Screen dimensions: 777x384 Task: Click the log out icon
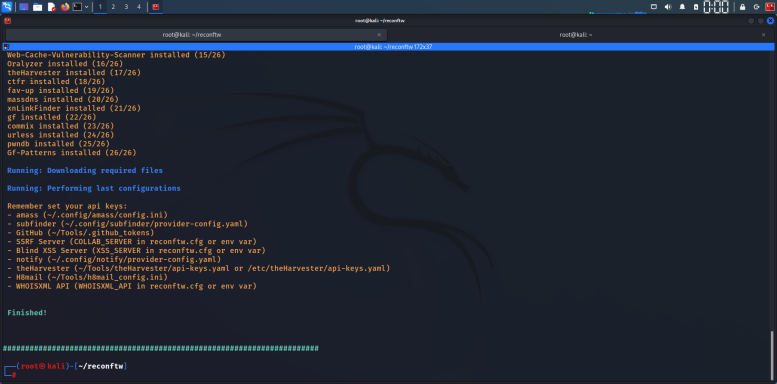tap(756, 7)
